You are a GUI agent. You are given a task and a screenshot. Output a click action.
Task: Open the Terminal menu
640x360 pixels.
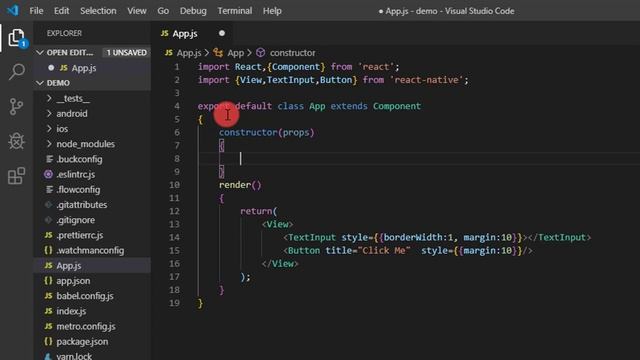[x=235, y=11]
